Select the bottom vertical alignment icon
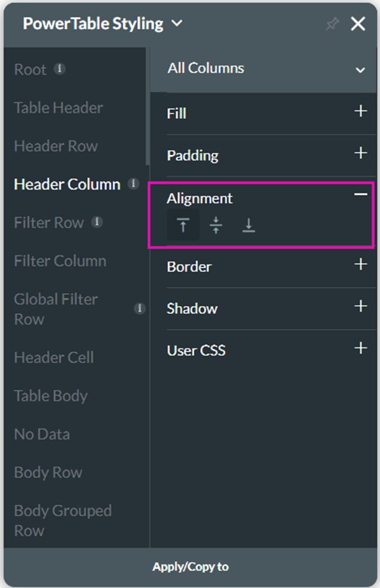This screenshot has height=588, width=380. (x=249, y=226)
